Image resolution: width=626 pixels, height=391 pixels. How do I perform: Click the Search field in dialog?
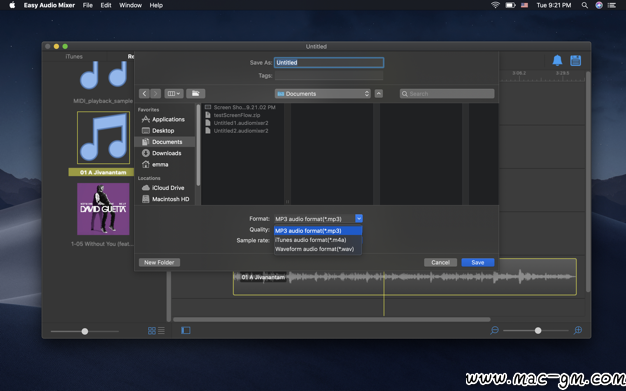(447, 93)
